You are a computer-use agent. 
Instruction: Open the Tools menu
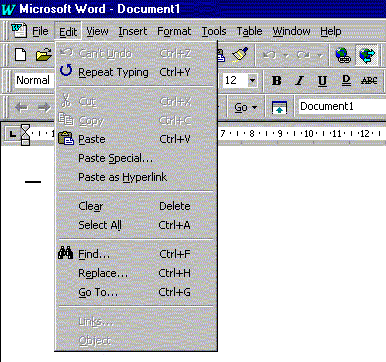point(214,31)
